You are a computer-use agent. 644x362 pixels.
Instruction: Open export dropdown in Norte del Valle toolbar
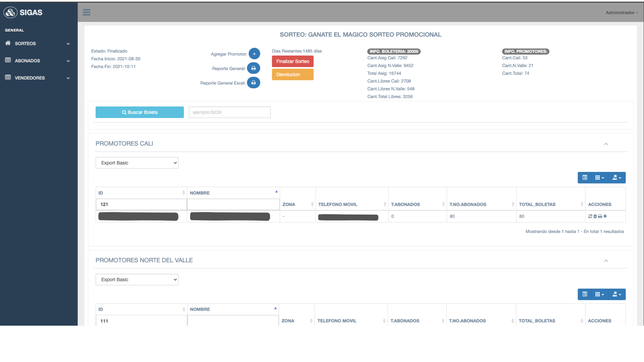tap(617, 294)
